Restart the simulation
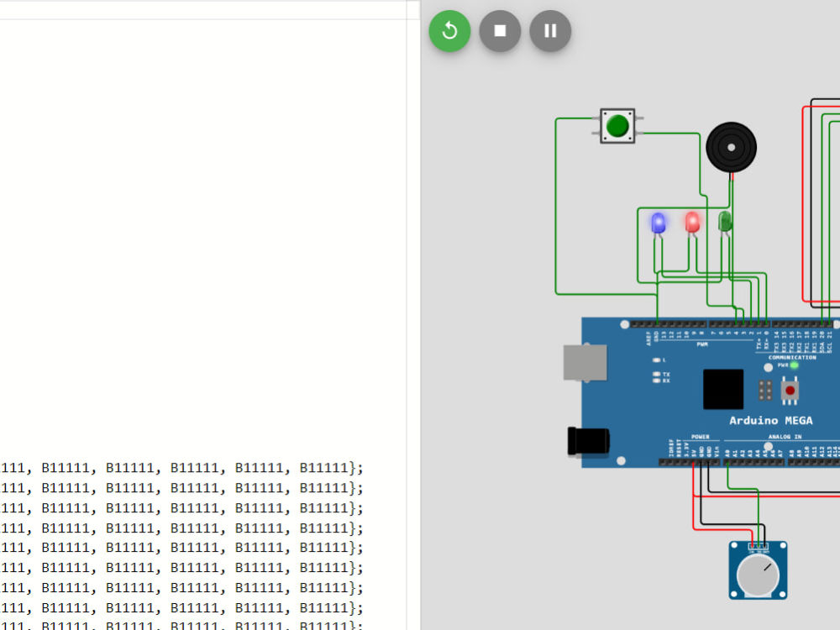 [x=449, y=31]
